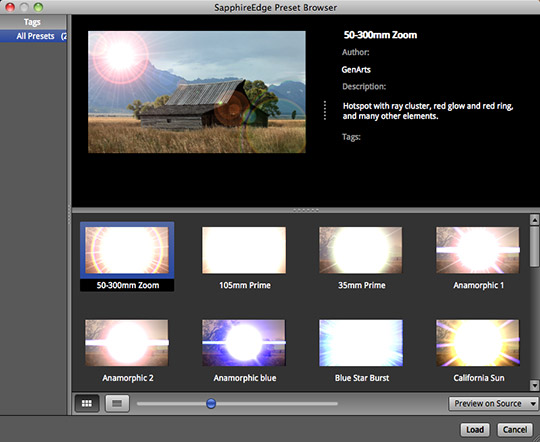Click scrollbar down arrow in preset list

534,385
